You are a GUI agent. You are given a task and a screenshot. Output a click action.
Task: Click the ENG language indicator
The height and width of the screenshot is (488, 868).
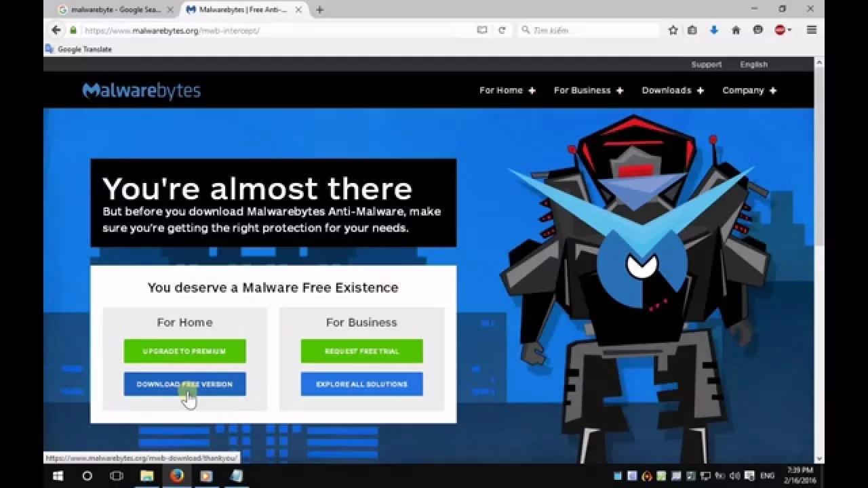[767, 476]
